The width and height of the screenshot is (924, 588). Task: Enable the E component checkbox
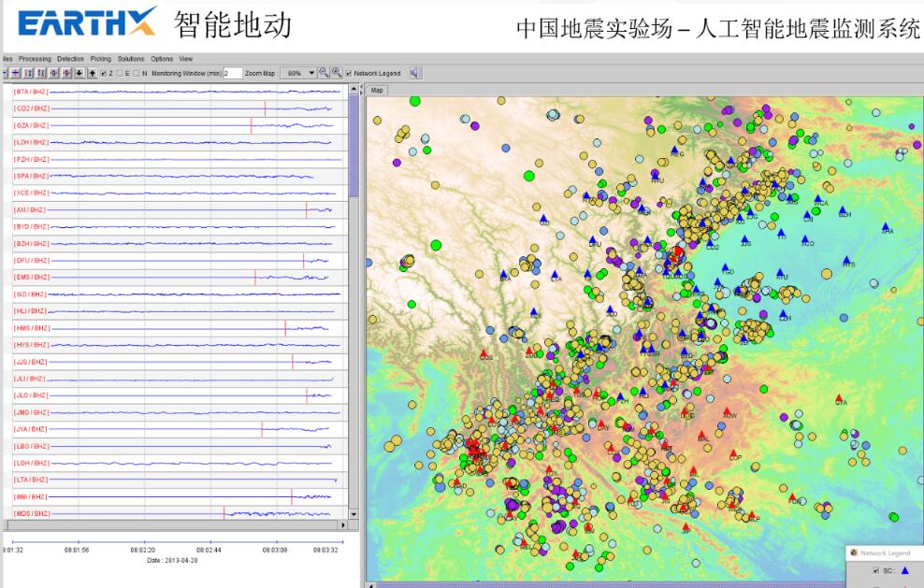tap(120, 74)
